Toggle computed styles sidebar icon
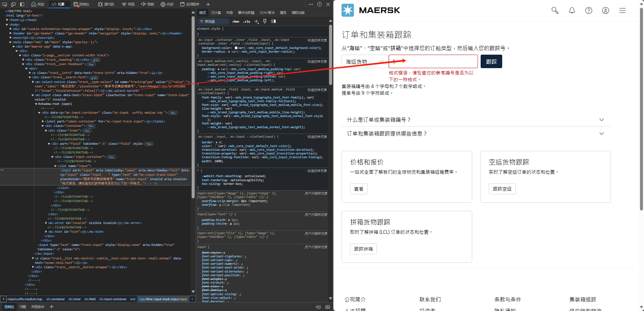 [273, 21]
